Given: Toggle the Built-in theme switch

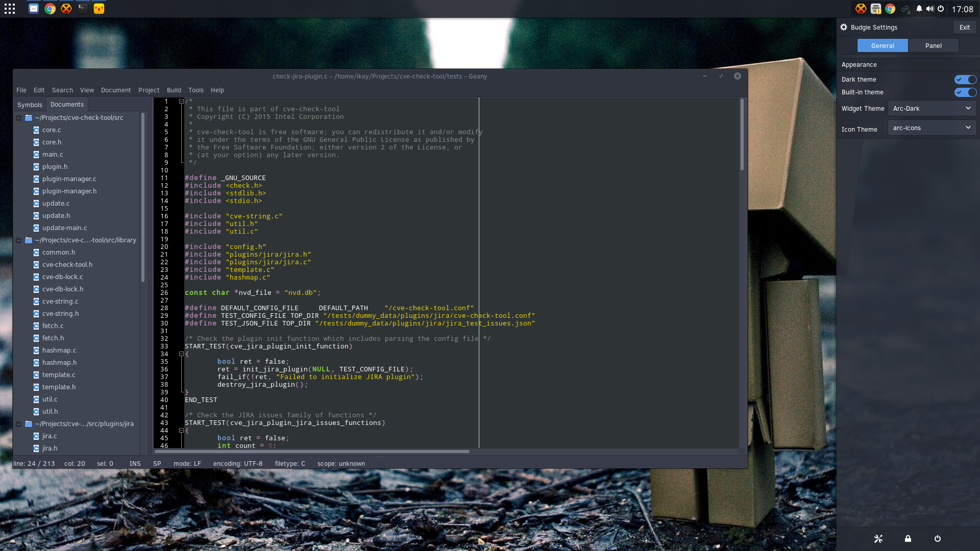Looking at the screenshot, I should click(965, 92).
